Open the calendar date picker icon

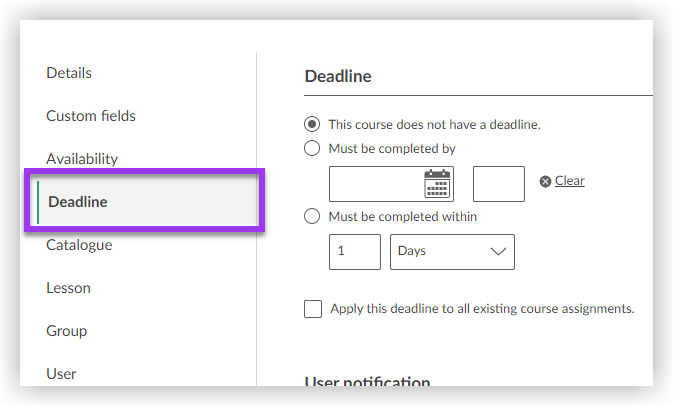click(x=438, y=184)
